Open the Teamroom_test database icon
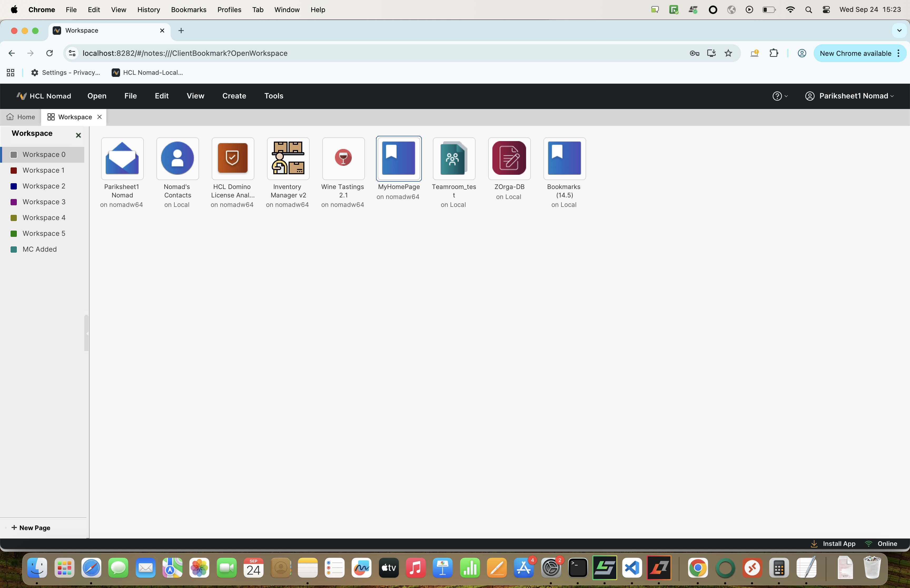 click(x=454, y=158)
